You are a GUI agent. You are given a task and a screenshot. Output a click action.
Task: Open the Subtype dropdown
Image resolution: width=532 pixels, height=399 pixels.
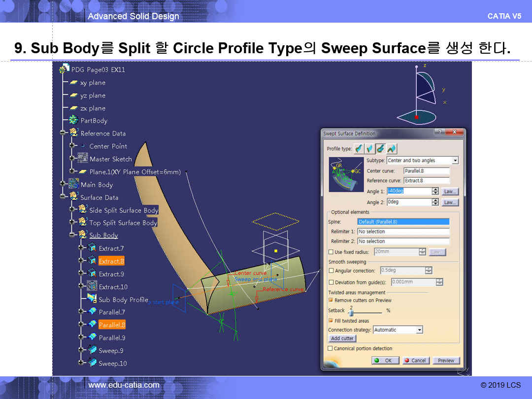coord(455,161)
